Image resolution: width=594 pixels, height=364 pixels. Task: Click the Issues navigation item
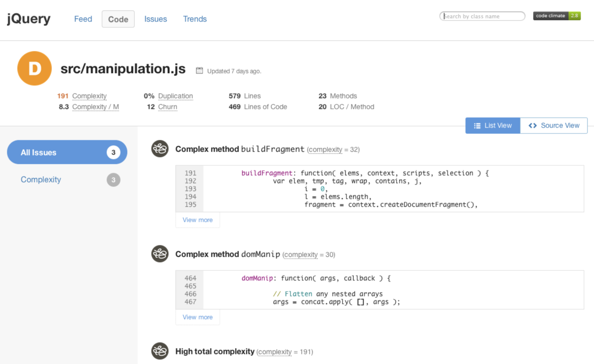point(156,19)
